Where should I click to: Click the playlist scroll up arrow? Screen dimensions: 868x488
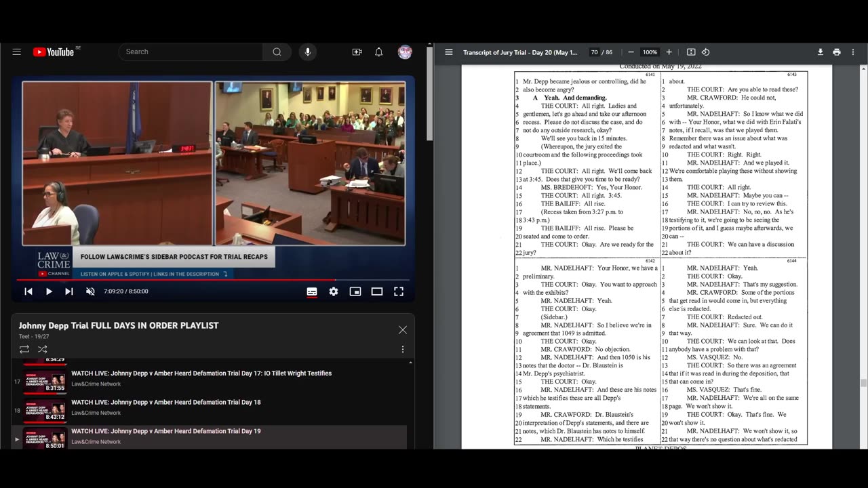[410, 362]
